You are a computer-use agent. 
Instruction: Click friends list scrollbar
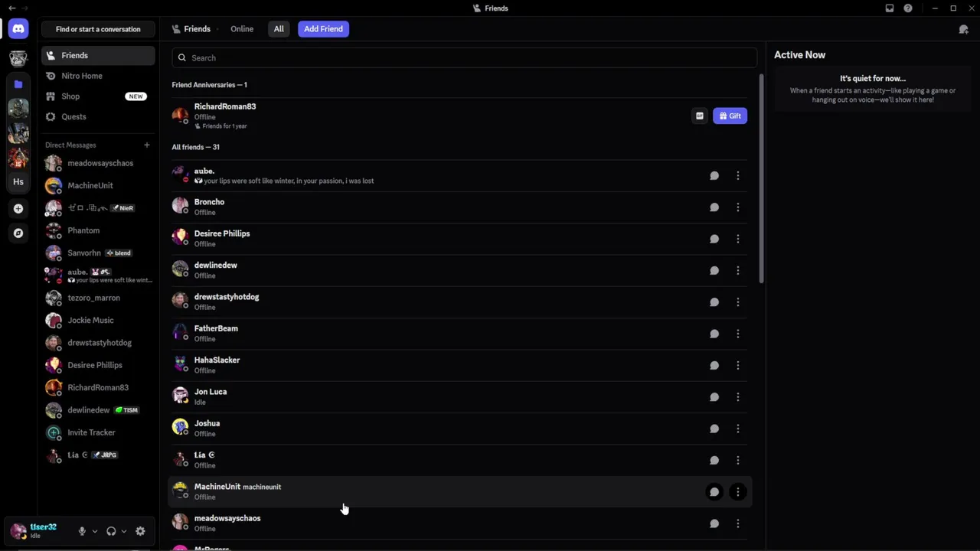(x=761, y=180)
